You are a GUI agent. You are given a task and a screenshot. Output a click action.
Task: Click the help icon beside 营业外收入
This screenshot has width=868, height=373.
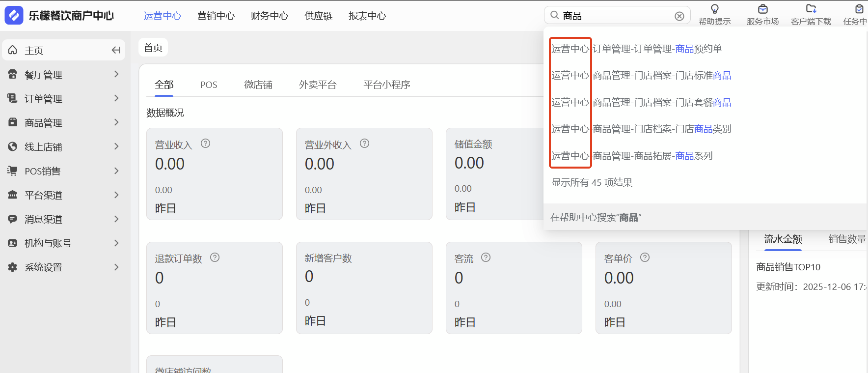point(364,143)
